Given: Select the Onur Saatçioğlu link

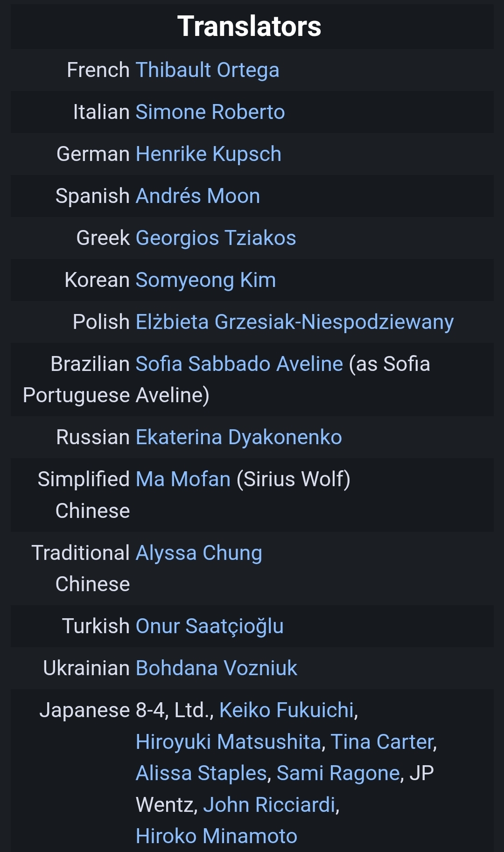Looking at the screenshot, I should (210, 626).
